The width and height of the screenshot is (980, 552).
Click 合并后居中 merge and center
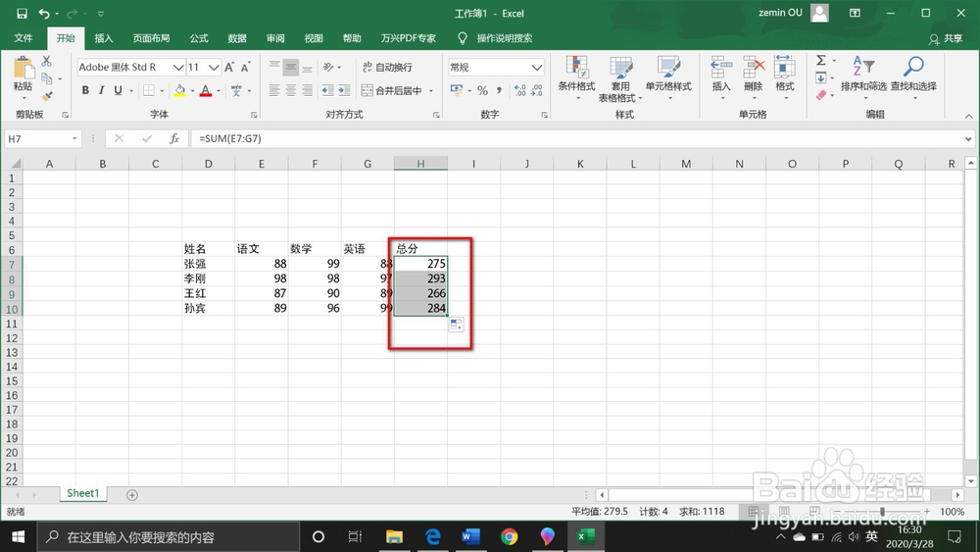coord(392,90)
